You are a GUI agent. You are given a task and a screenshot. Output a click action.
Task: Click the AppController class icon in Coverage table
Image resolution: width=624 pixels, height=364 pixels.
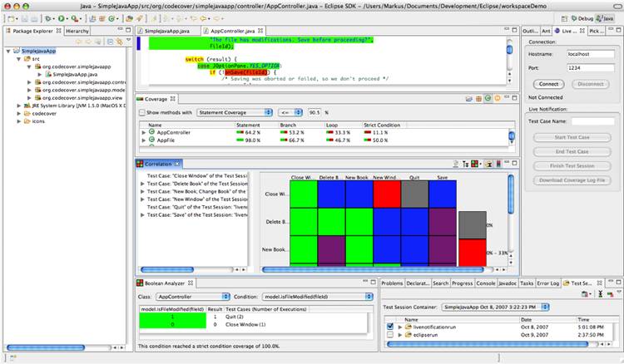(x=151, y=132)
